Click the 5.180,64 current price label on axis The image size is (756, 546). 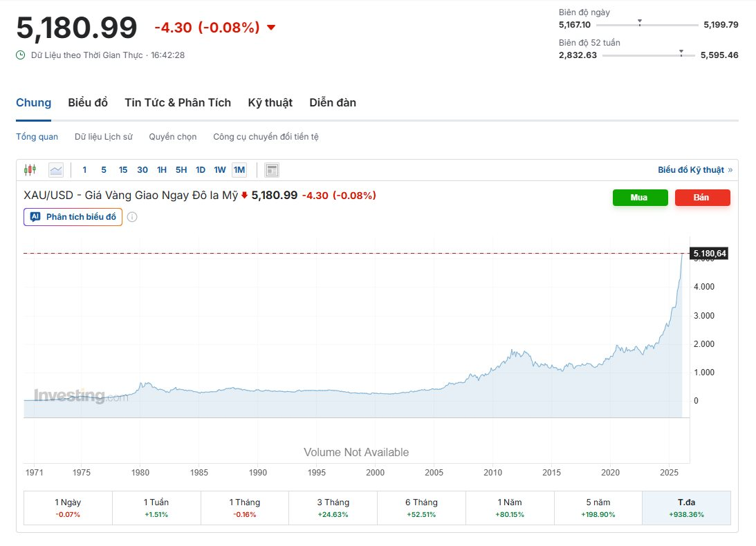(x=709, y=254)
